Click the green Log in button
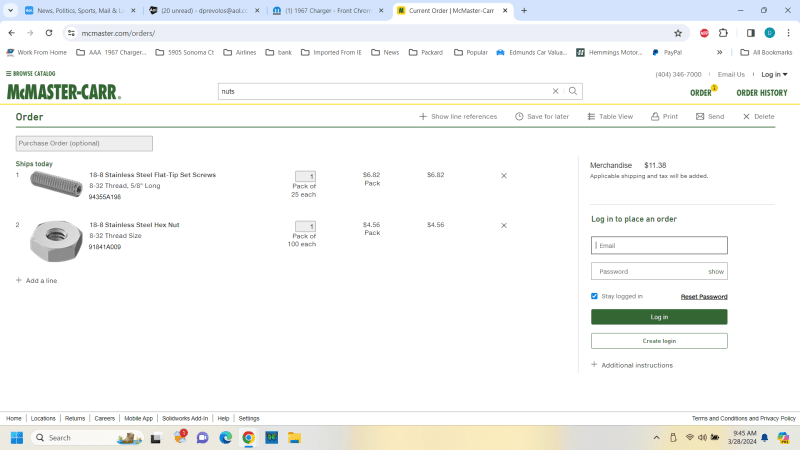The image size is (800, 450). [659, 317]
